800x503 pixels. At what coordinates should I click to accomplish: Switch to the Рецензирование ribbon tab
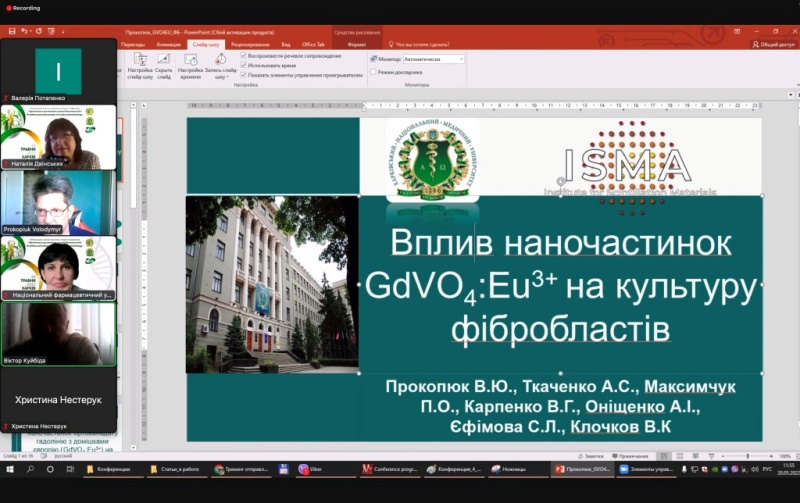coord(250,45)
